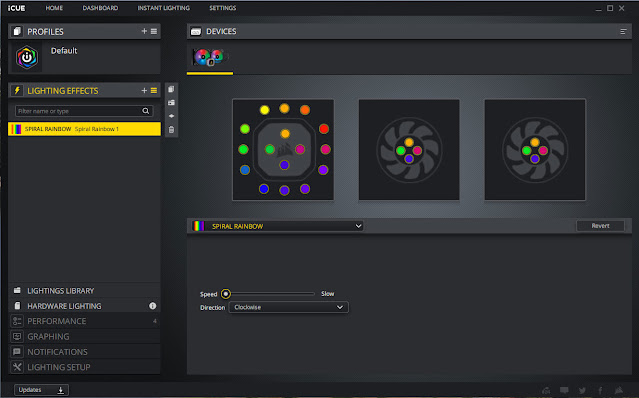
Task: Click the Performance section icon
Action: pyautogui.click(x=17, y=321)
